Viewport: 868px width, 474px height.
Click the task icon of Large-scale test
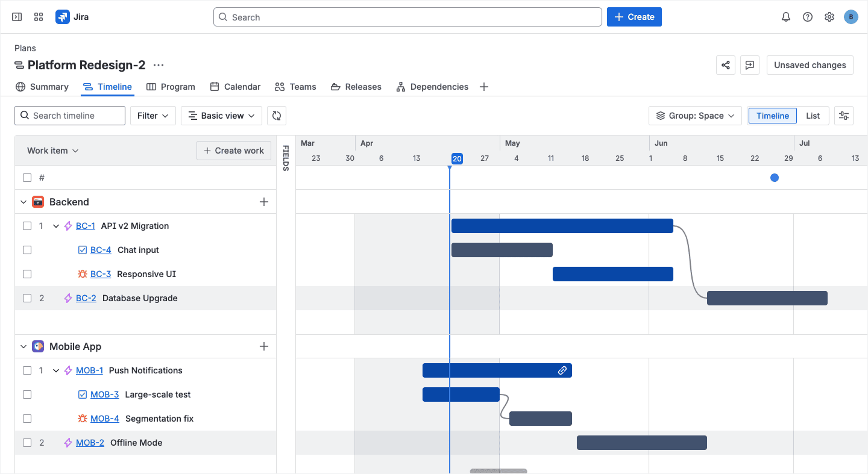[83, 394]
